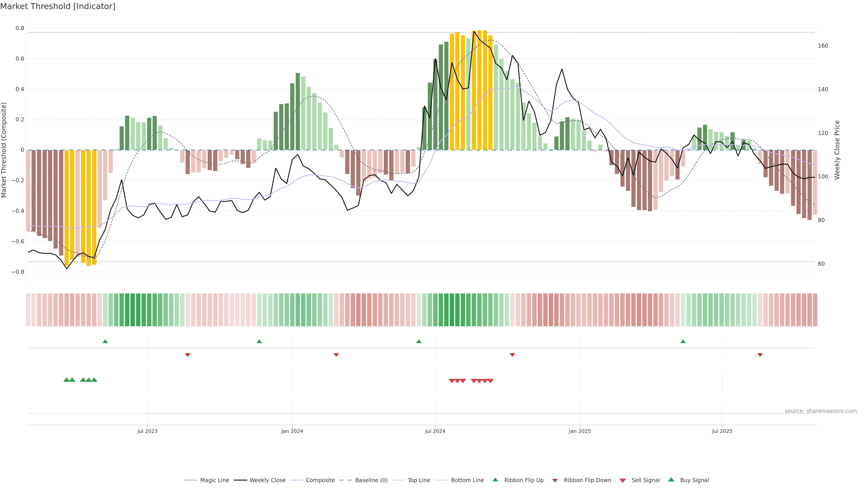Toggle the Baseline (0) legend entry
The image size is (868, 488).
pos(371,480)
